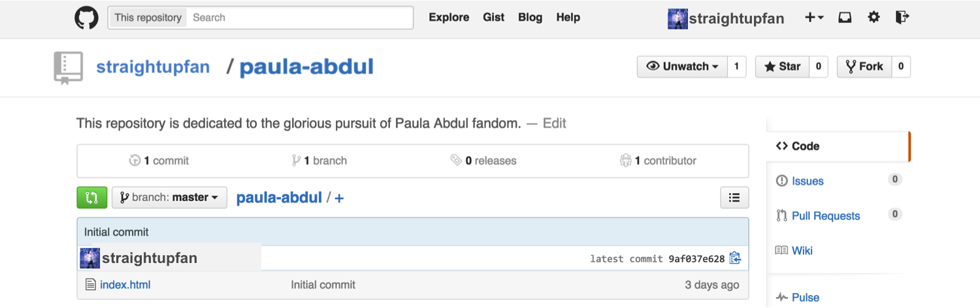Image resolution: width=980 pixels, height=308 pixels.
Task: Go to Pull Requests section
Action: (x=826, y=216)
